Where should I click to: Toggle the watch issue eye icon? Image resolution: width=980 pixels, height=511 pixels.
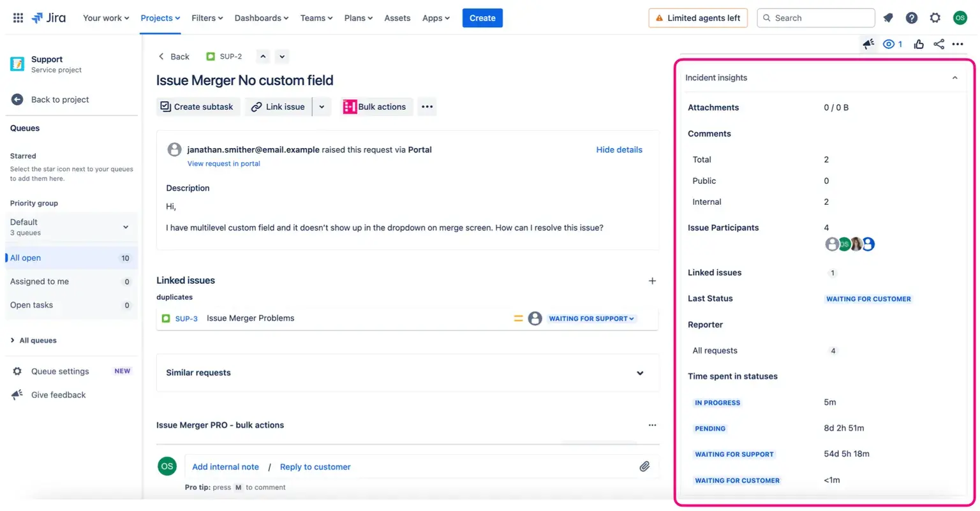pos(889,44)
